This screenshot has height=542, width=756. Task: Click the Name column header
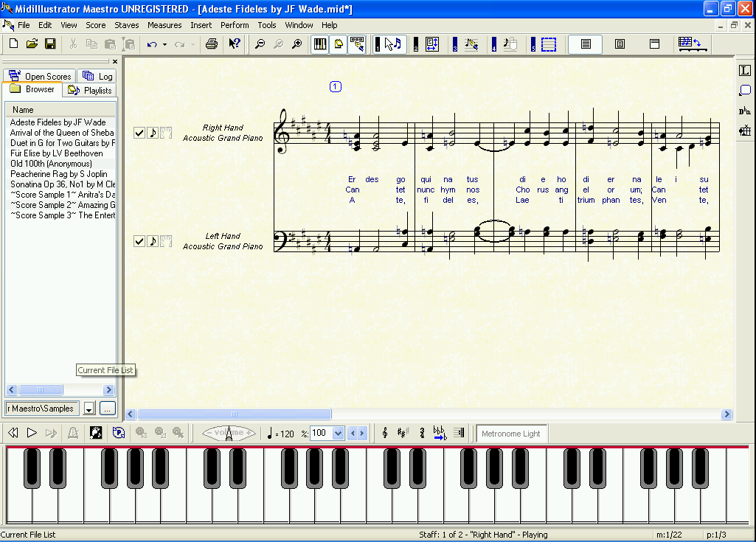point(60,110)
